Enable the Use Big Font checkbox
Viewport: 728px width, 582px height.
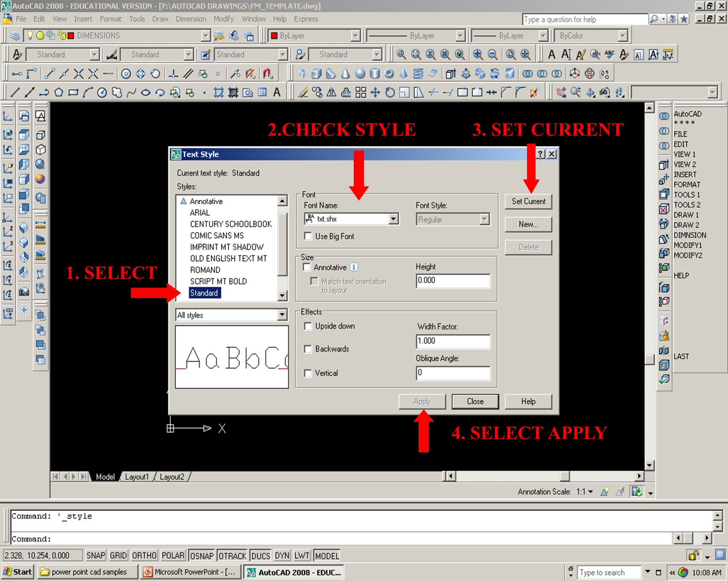click(x=308, y=236)
